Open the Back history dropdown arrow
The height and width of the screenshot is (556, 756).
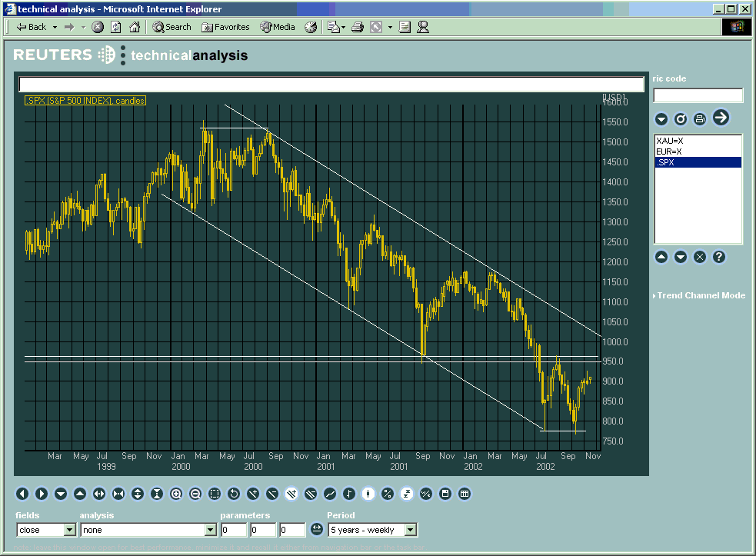coord(55,27)
